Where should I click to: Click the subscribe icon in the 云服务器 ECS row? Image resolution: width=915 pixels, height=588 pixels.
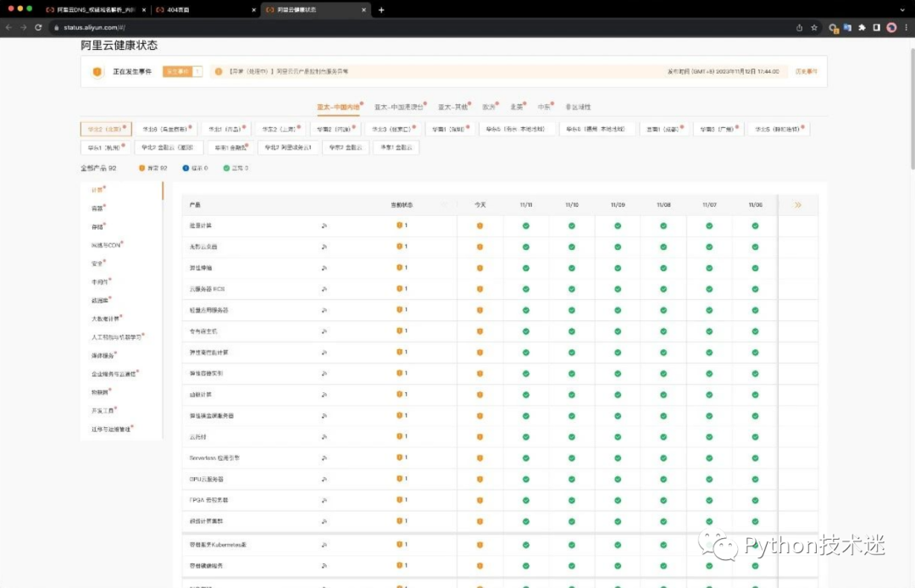(324, 289)
